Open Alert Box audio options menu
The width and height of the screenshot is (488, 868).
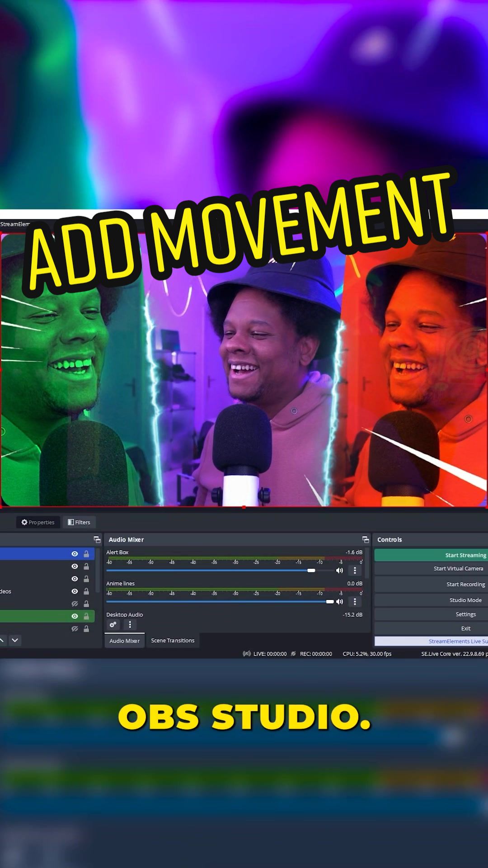(355, 571)
